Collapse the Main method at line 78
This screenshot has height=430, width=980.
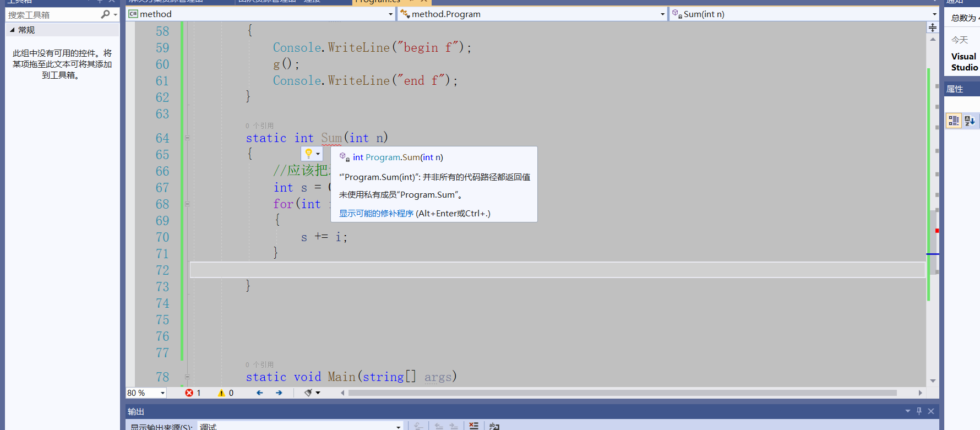pyautogui.click(x=187, y=377)
